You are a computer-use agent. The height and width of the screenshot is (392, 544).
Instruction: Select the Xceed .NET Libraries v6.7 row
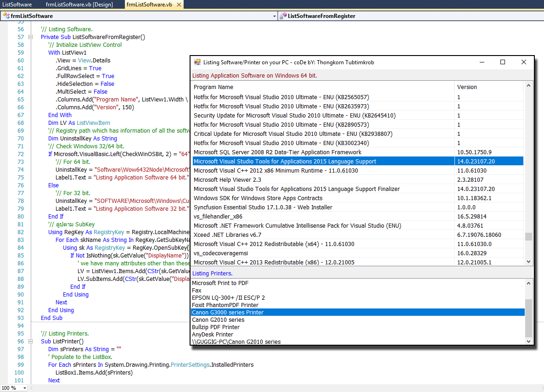358,235
